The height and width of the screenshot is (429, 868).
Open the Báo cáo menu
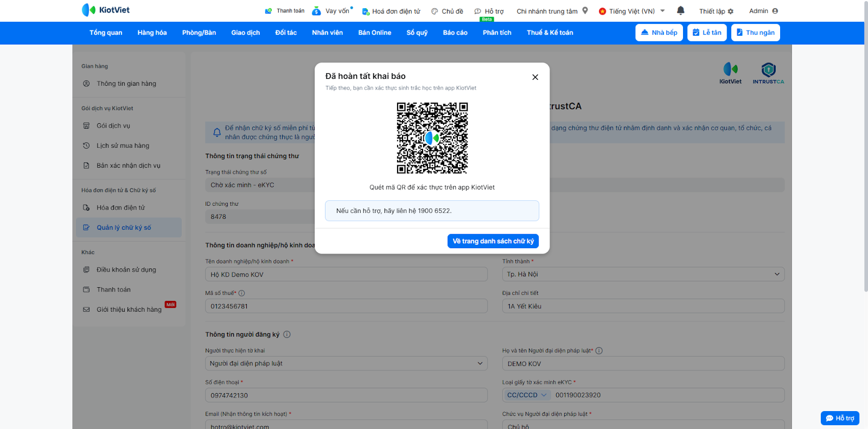[x=455, y=33]
